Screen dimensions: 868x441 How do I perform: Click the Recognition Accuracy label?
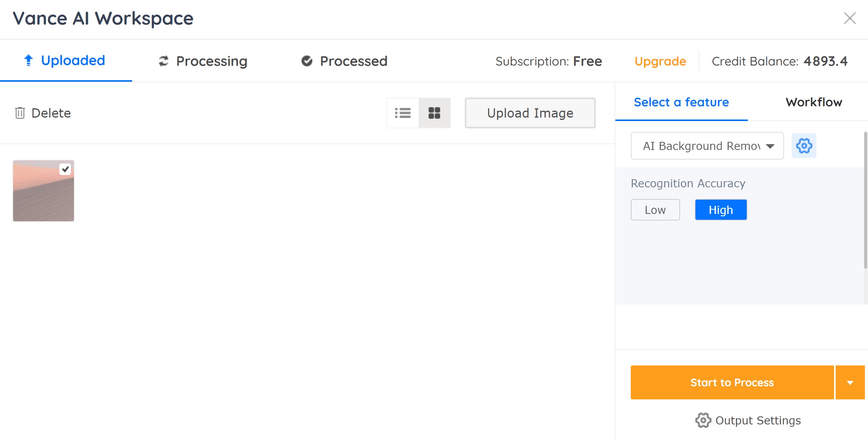[688, 183]
